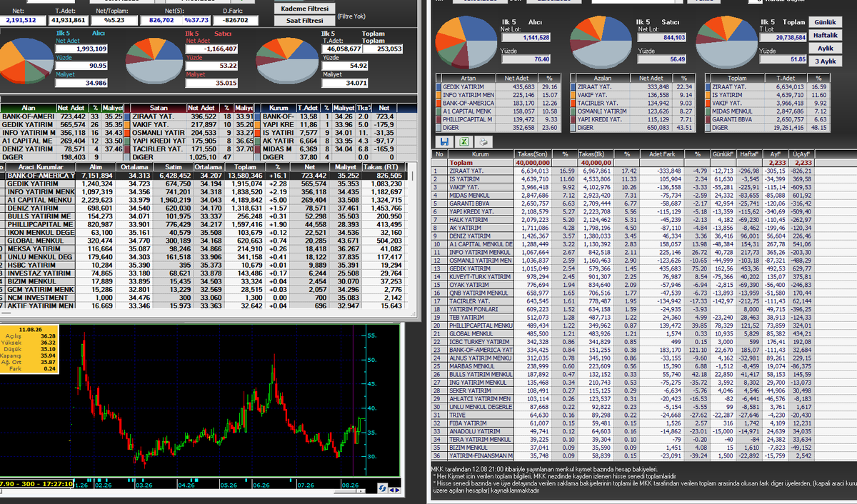
Task: Select the BULLS YATIRIM ME row in left table
Action: pyautogui.click(x=204, y=216)
